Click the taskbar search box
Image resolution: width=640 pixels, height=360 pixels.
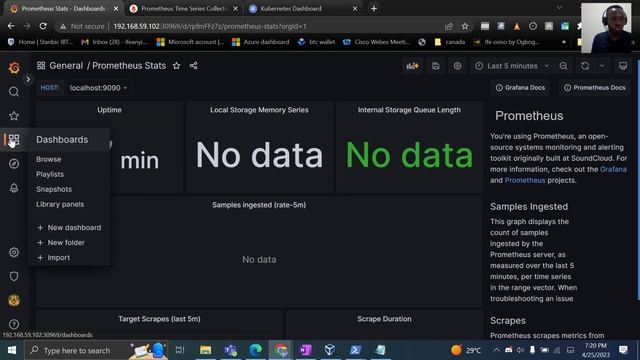[96, 350]
